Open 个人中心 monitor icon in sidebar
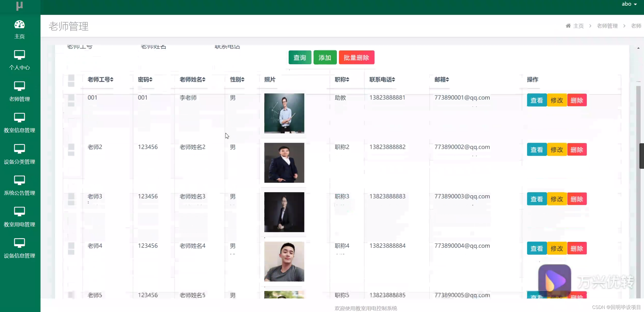This screenshot has width=644, height=312. (19, 55)
